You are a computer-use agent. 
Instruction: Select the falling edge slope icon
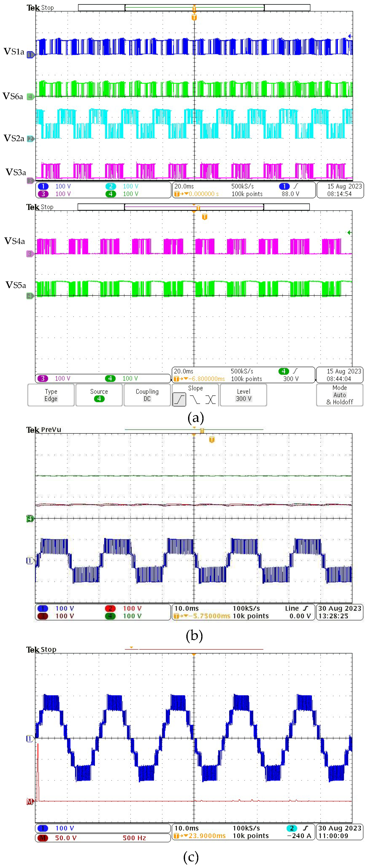click(x=195, y=400)
